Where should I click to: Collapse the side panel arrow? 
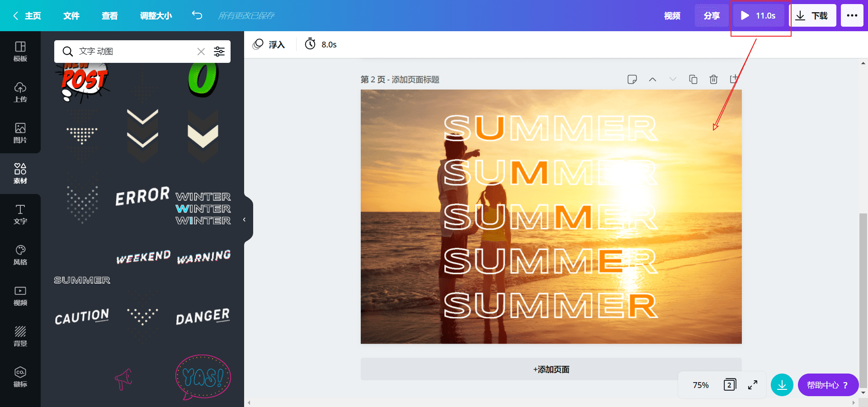(244, 220)
